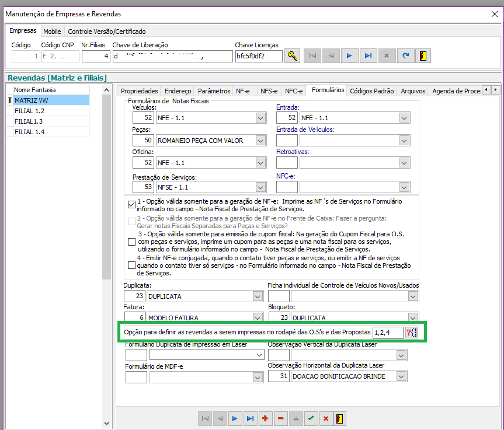Viewport: 504px width, 430px height.
Task: Open the Retroativas dropdown
Action: [404, 163]
